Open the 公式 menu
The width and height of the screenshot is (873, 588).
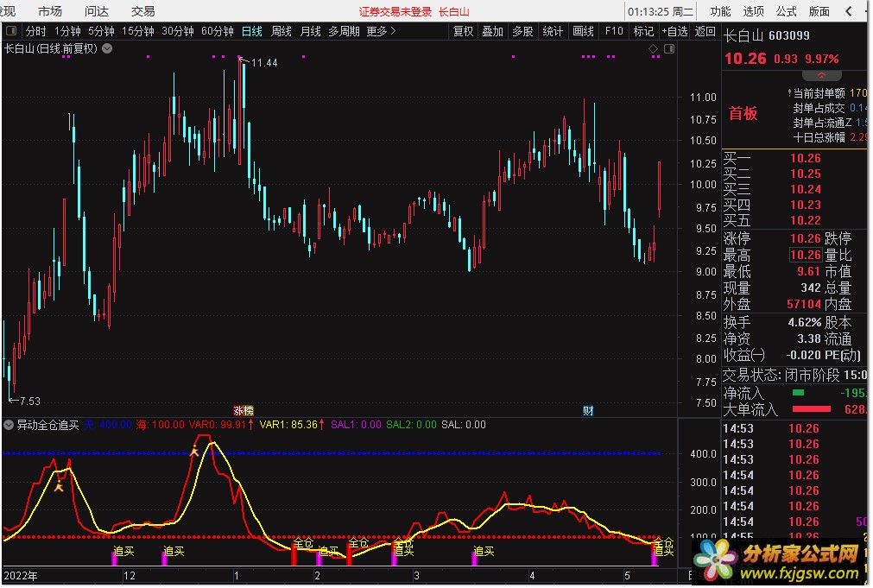pyautogui.click(x=786, y=11)
